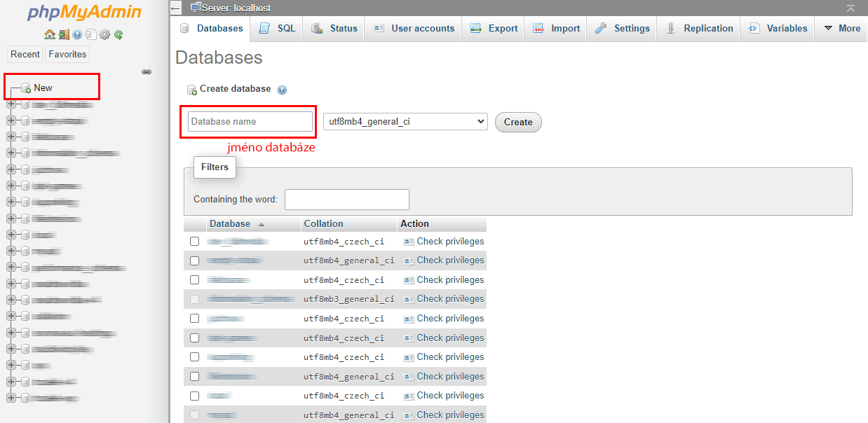Click sort arrow beside Database column header

[262, 225]
